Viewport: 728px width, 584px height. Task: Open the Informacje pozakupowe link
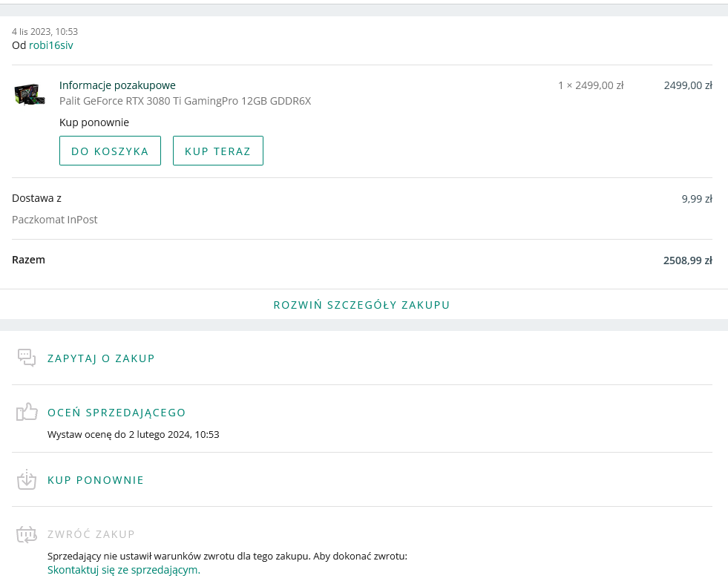pos(117,85)
